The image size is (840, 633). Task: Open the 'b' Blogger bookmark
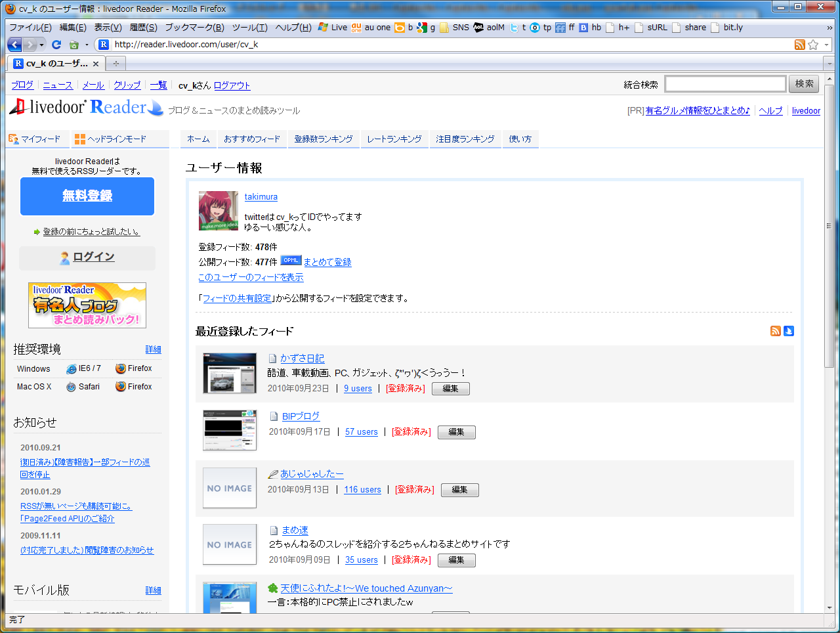[404, 28]
